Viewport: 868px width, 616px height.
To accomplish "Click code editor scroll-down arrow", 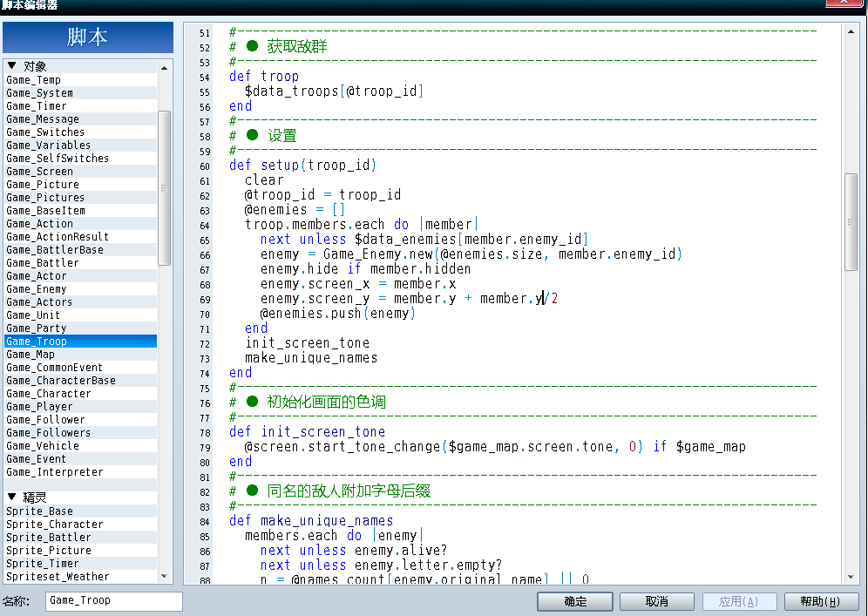I will click(851, 578).
